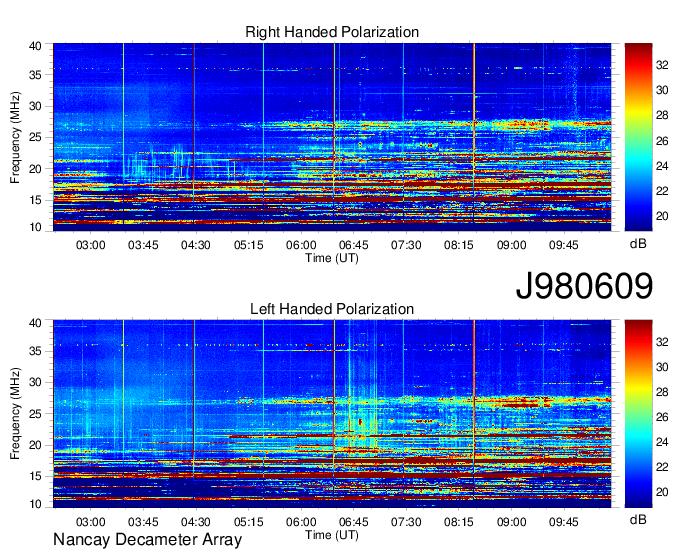Click the 08:15 tick on the Left Handed plot
The width and height of the screenshot is (680, 552).
(459, 522)
